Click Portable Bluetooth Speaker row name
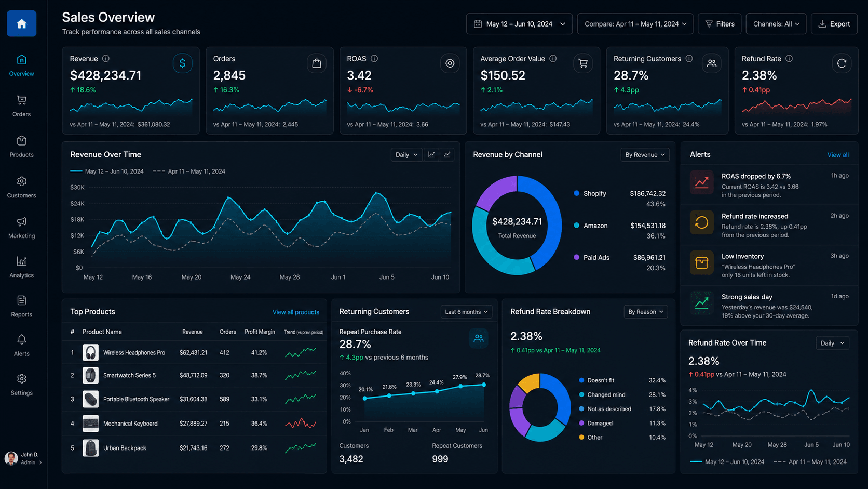Image resolution: width=868 pixels, height=489 pixels. pyautogui.click(x=136, y=399)
